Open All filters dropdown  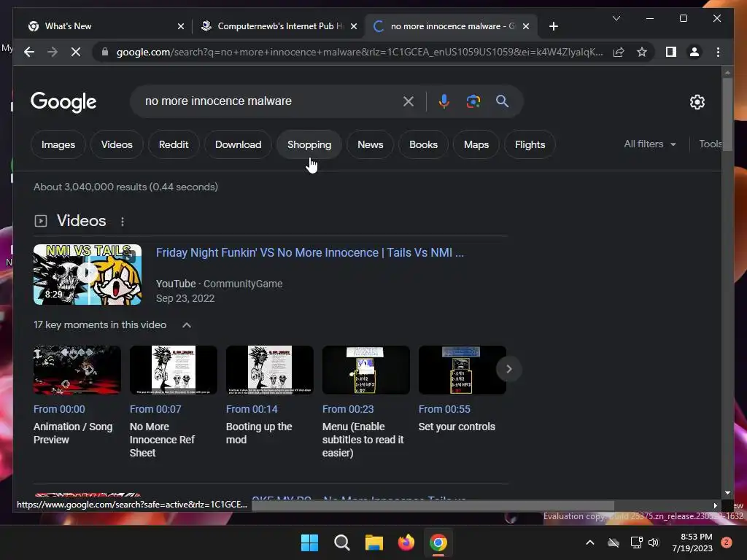pos(650,144)
